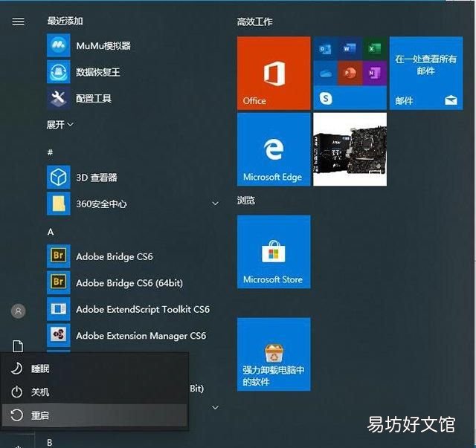Open the Microsoft Edge tile
Viewport: 476px width, 448px height.
pyautogui.click(x=274, y=149)
